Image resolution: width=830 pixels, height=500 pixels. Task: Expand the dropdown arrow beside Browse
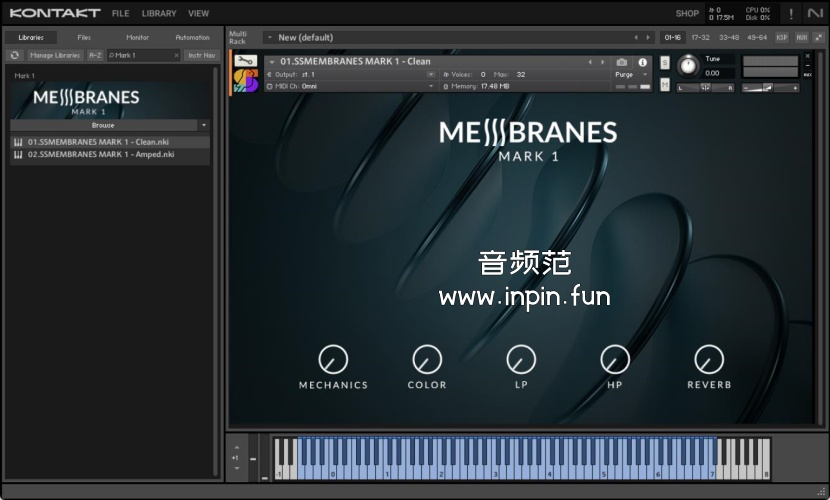click(204, 125)
